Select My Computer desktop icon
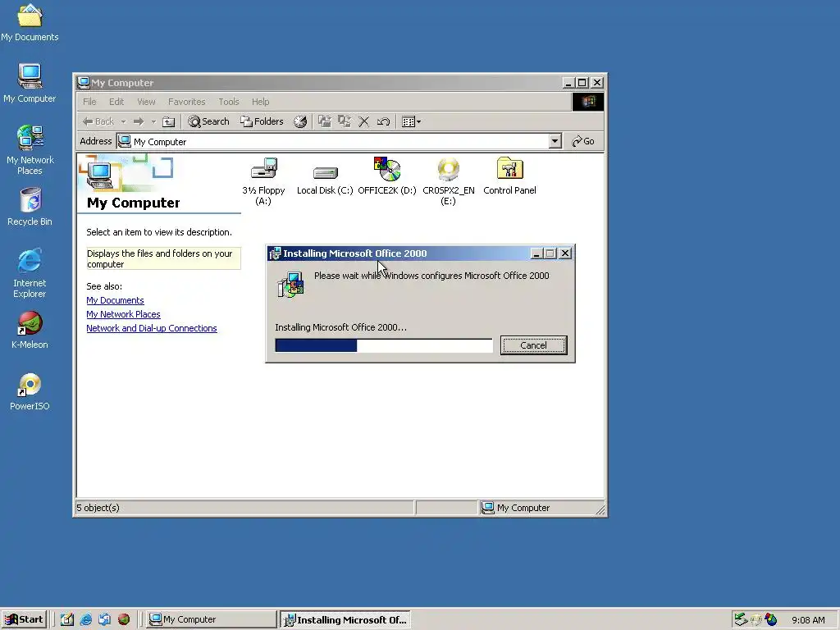This screenshot has width=840, height=630. [x=30, y=84]
